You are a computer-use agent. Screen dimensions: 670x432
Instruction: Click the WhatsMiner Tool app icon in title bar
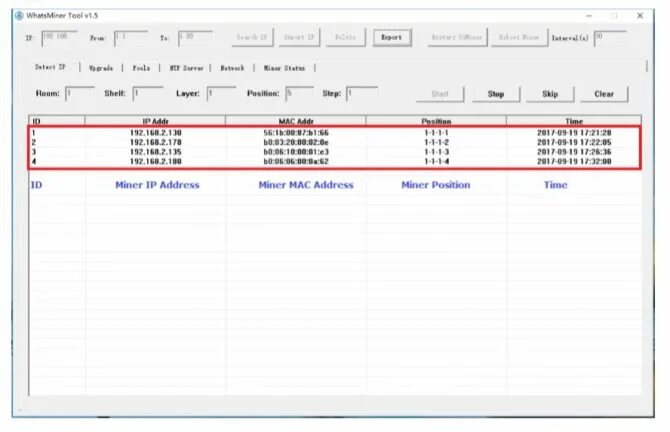19,16
